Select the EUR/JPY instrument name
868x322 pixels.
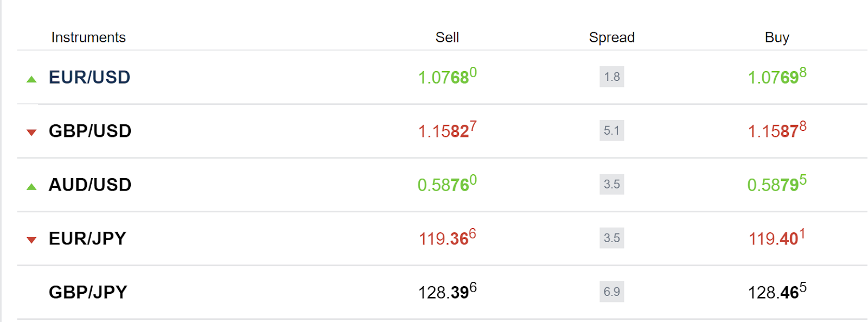pyautogui.click(x=87, y=238)
